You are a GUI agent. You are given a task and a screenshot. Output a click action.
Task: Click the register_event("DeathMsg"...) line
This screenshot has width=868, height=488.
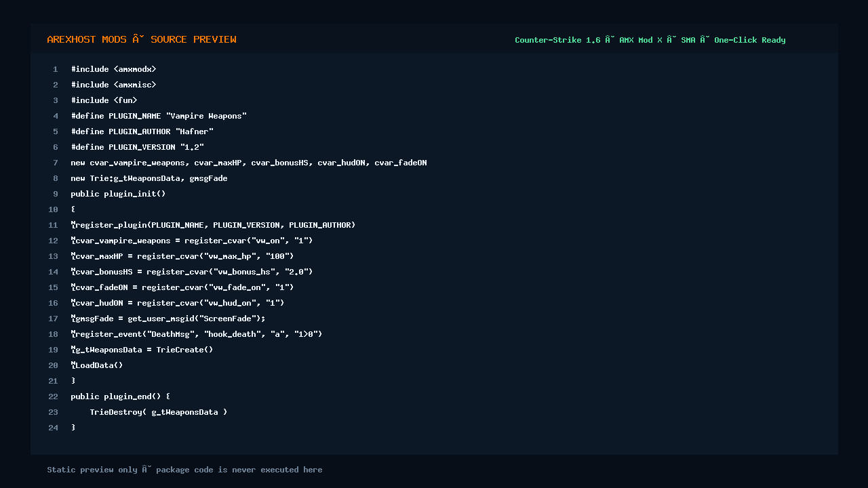point(197,334)
